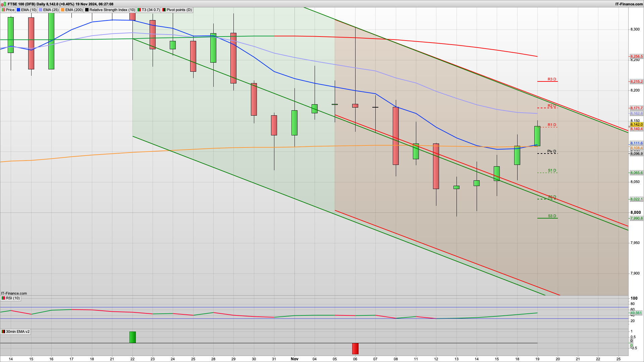Screen dimensions: 644x362
Task: Click the red candle for 12 Nov
Action: coord(436,166)
